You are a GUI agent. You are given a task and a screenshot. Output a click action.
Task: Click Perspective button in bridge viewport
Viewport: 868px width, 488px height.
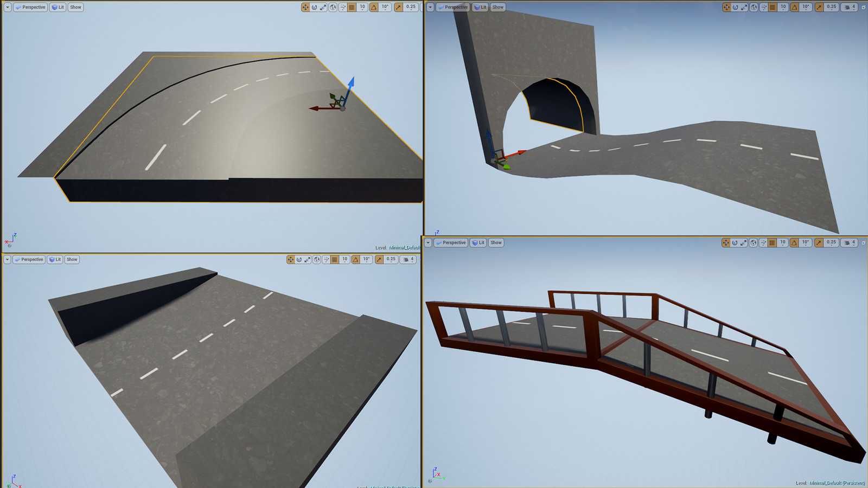pyautogui.click(x=451, y=242)
